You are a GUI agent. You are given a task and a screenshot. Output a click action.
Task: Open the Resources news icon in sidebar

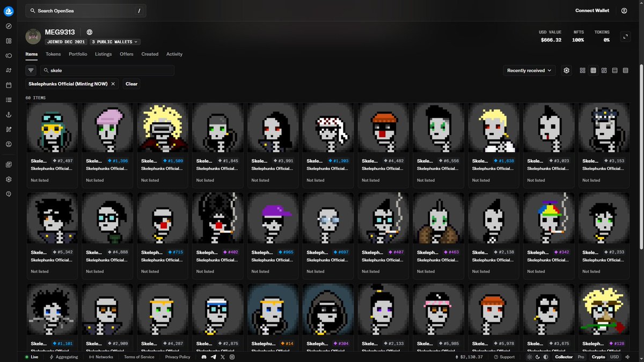(9, 164)
